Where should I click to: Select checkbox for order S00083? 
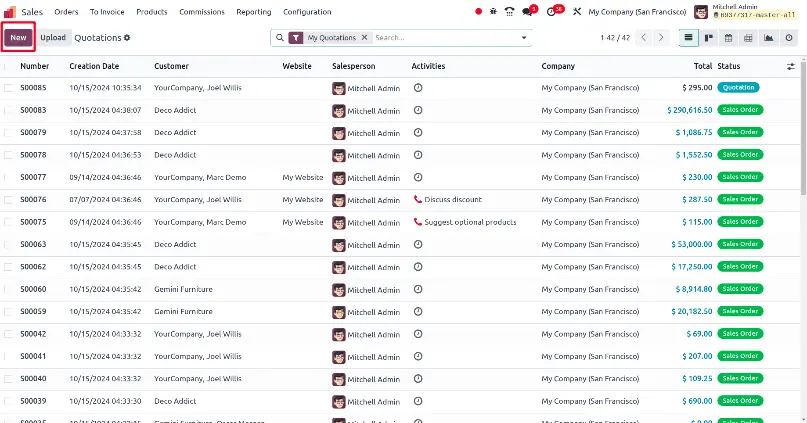pyautogui.click(x=8, y=110)
